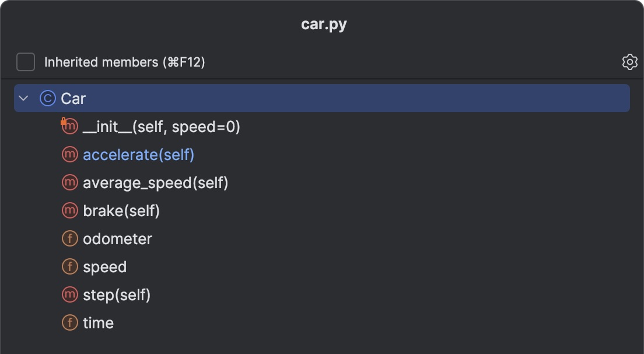Select the accelerate method entry
This screenshot has width=644, height=354.
(138, 154)
